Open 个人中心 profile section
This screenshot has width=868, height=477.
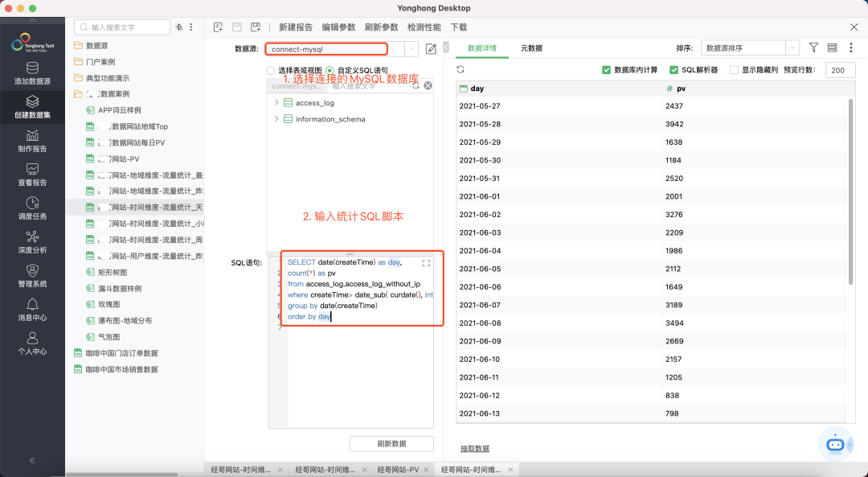pos(32,343)
